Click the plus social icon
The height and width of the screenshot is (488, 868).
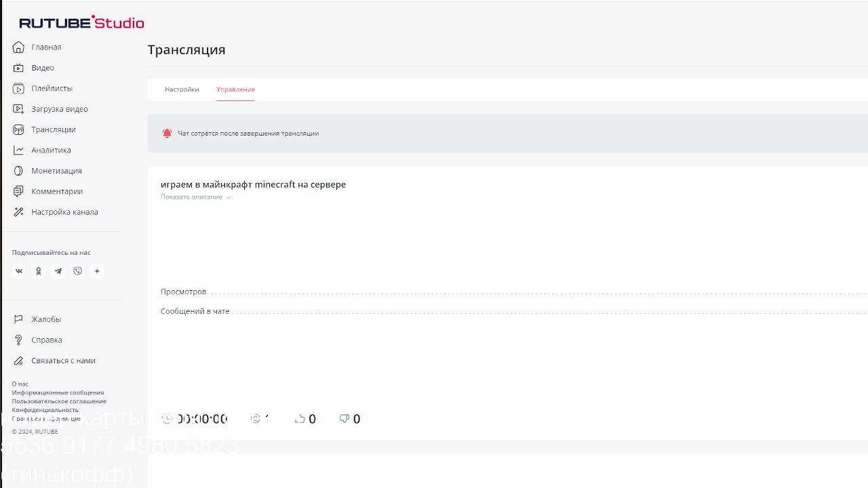[97, 271]
